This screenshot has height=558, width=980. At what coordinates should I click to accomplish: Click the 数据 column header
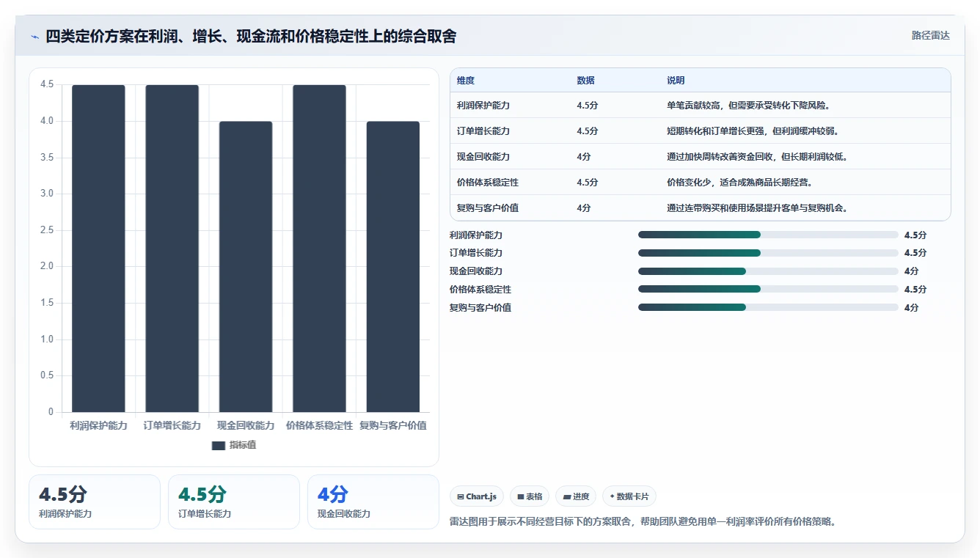pyautogui.click(x=585, y=81)
